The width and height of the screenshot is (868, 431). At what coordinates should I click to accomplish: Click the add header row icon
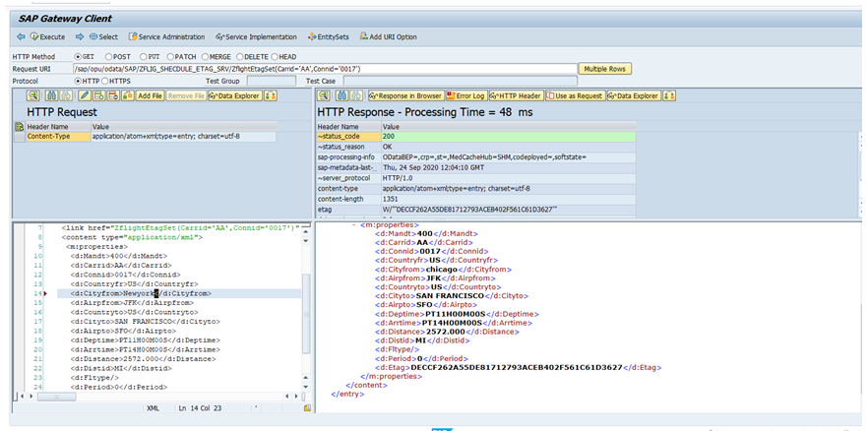click(99, 95)
